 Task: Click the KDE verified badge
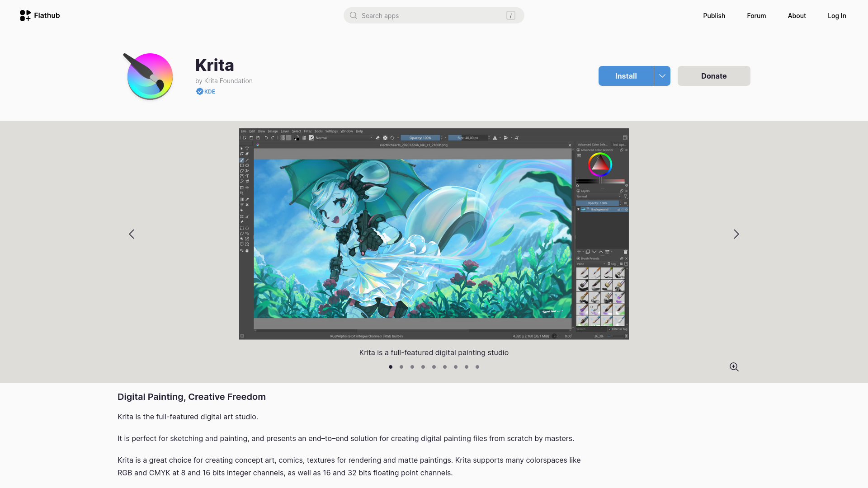click(206, 91)
